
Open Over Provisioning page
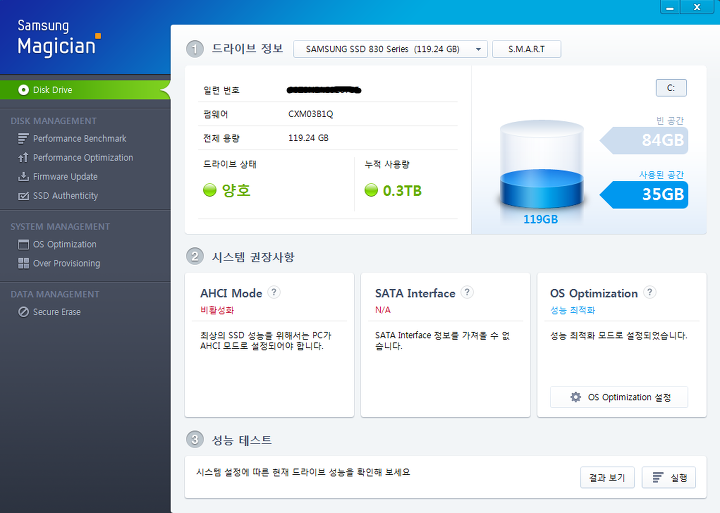[67, 263]
